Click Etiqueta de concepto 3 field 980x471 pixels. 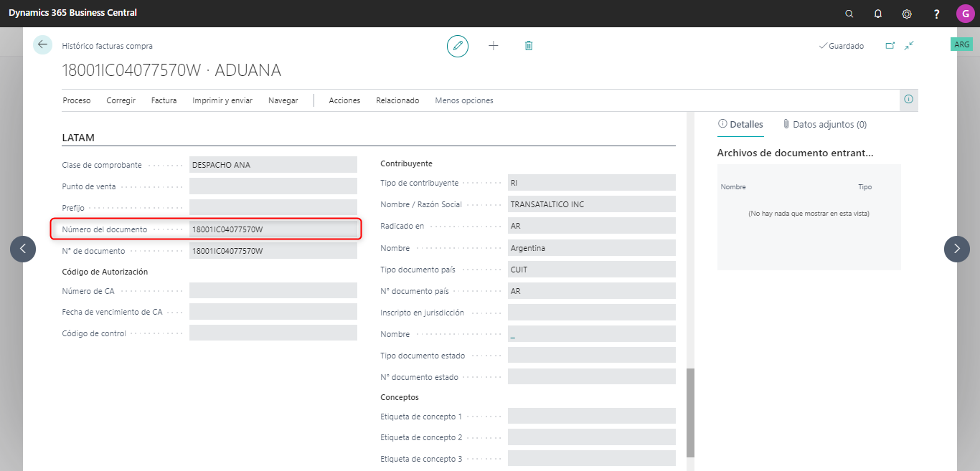click(x=592, y=458)
